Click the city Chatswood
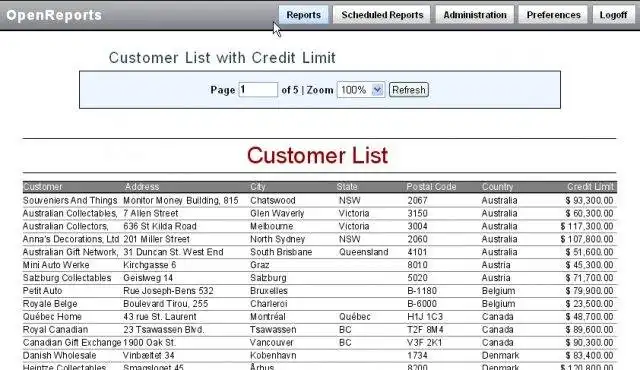Image resolution: width=640 pixels, height=370 pixels. point(273,200)
